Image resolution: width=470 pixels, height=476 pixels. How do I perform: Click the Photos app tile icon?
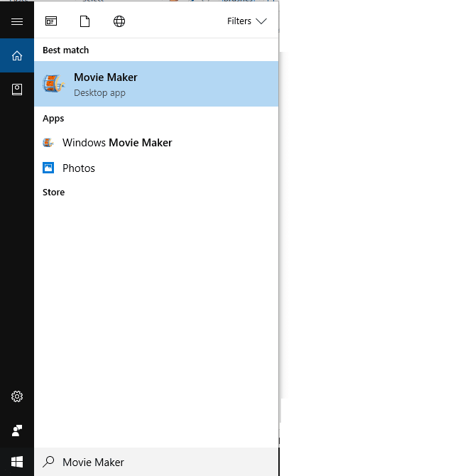pos(48,168)
